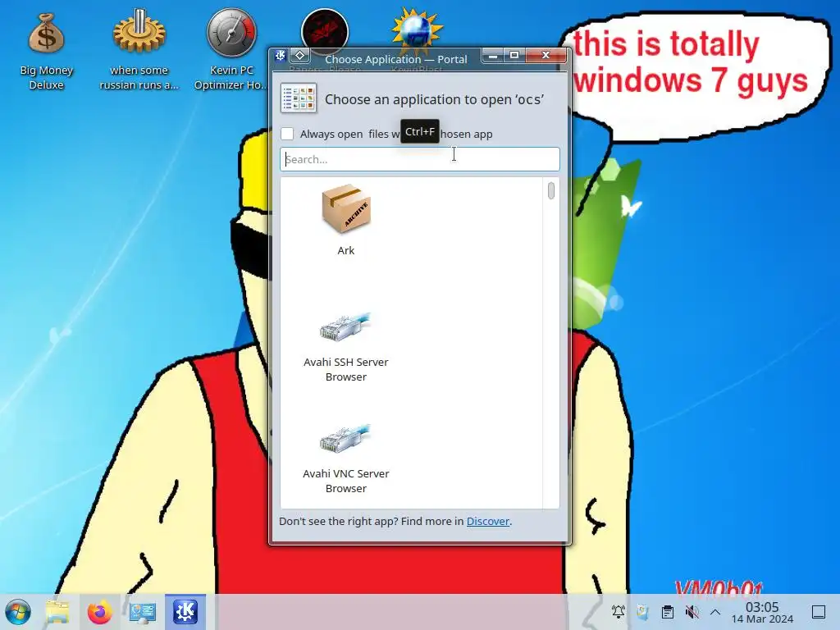This screenshot has width=840, height=630.
Task: Minimize the Choose Application dialog
Action: 493,56
